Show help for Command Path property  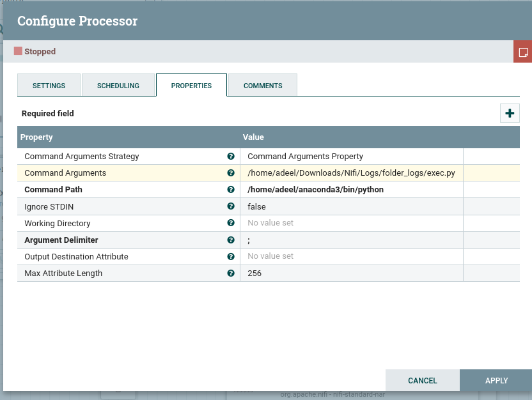point(231,190)
